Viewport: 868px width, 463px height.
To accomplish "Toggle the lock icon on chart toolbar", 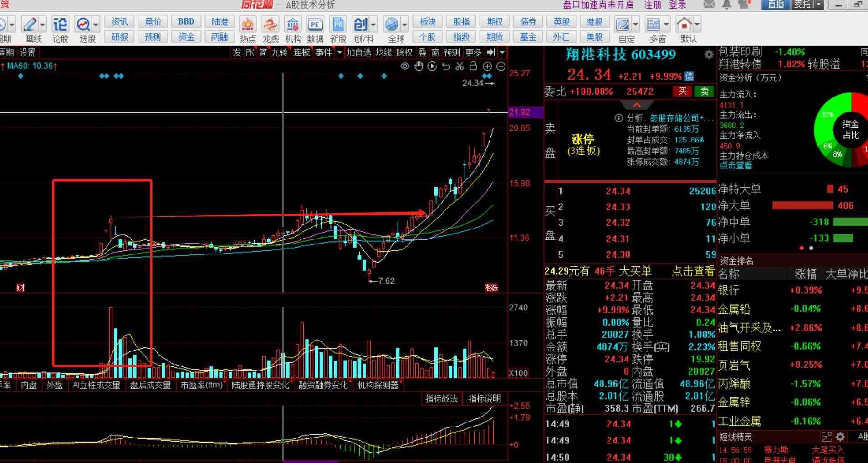I will [x=473, y=66].
